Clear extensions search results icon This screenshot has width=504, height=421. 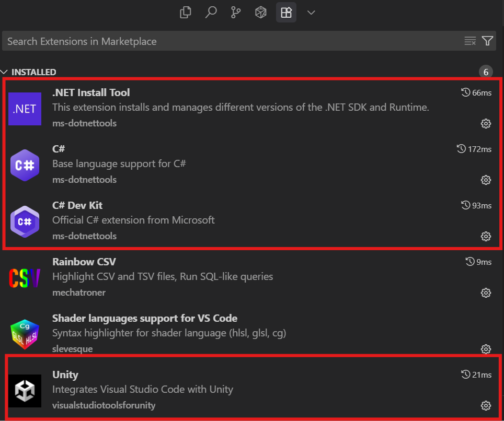[470, 41]
